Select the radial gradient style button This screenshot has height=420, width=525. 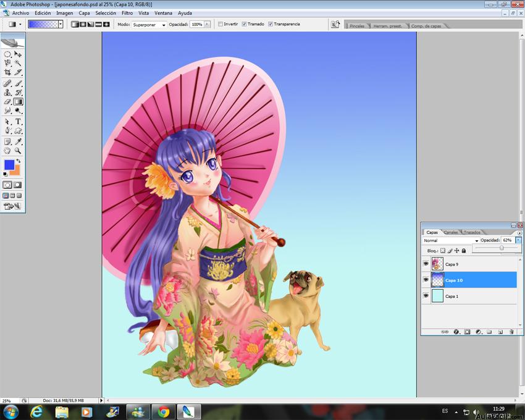[x=83, y=24]
